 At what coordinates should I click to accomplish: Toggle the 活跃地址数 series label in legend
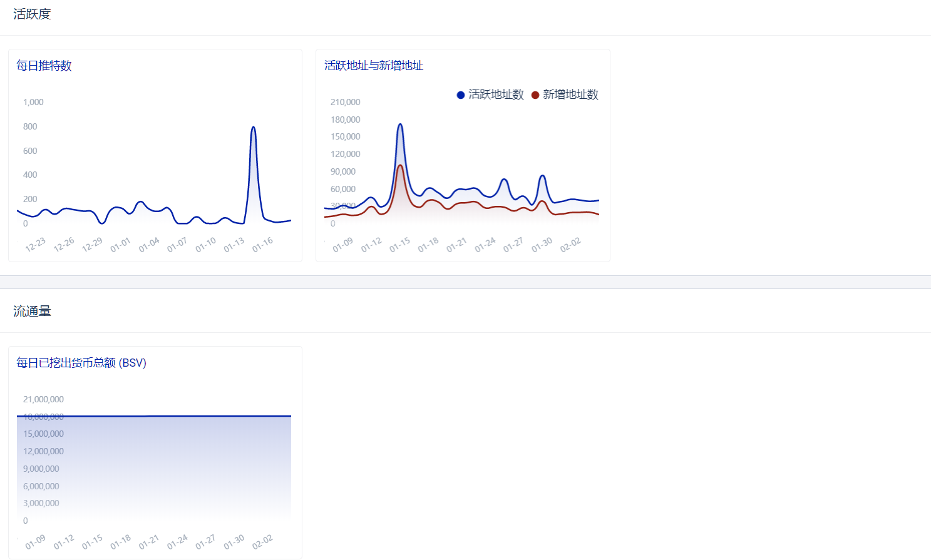(x=496, y=94)
